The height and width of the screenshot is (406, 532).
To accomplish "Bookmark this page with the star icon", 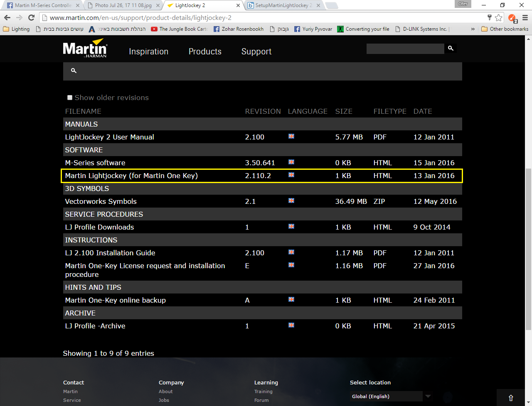I will (x=499, y=17).
